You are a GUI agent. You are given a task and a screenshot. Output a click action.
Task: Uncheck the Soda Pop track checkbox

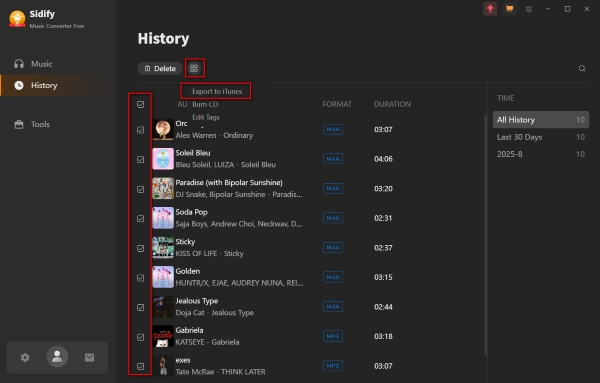pos(140,218)
